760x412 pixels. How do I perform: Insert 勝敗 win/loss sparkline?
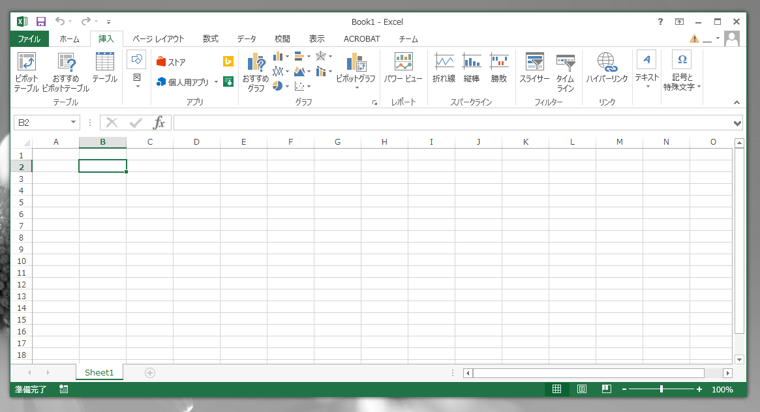click(499, 67)
